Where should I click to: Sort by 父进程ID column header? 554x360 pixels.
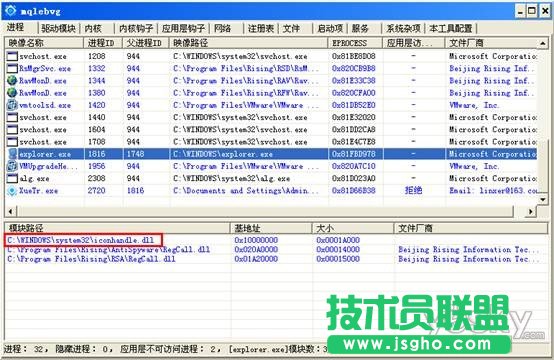(x=146, y=43)
